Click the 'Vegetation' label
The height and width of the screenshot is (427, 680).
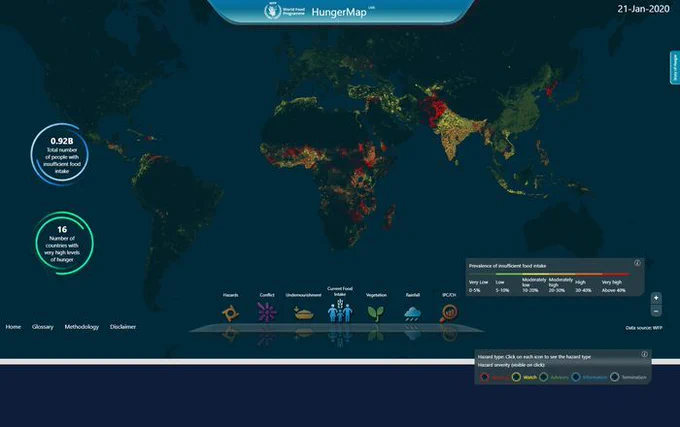376,295
